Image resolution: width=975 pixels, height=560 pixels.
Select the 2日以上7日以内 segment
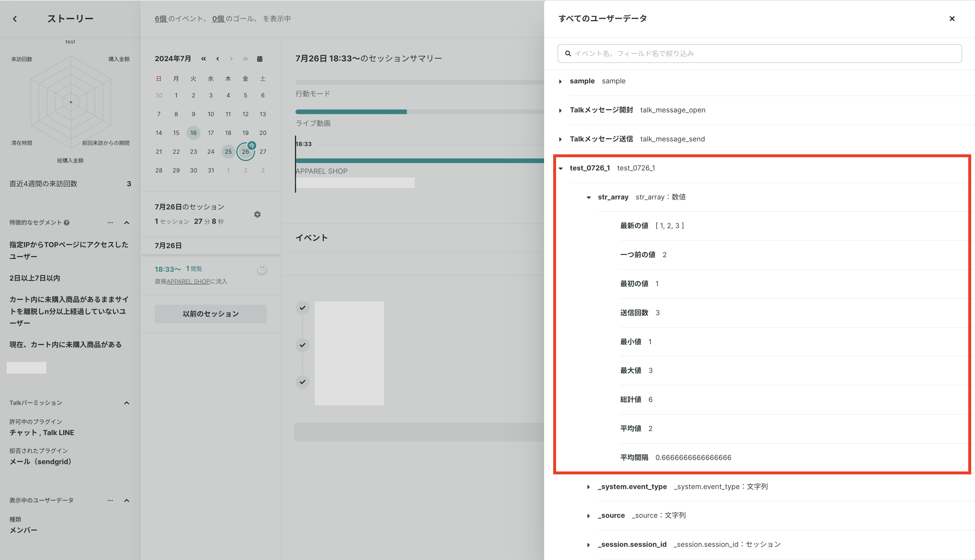pyautogui.click(x=35, y=278)
